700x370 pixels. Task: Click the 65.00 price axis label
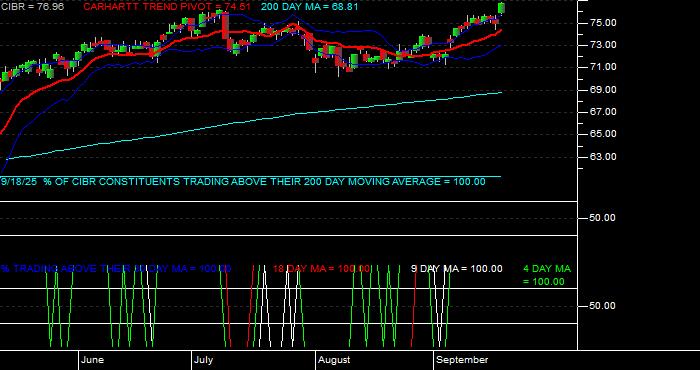pos(604,134)
